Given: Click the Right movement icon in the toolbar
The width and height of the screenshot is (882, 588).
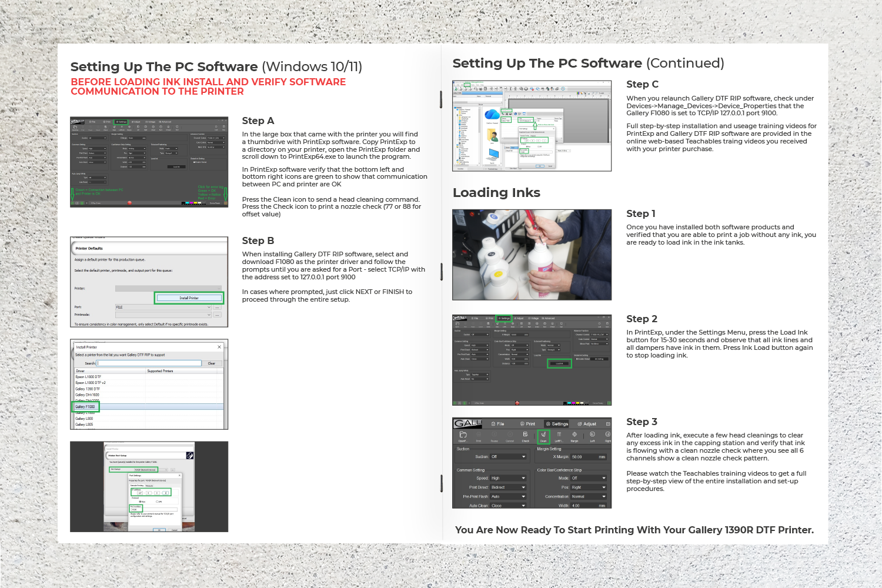Looking at the screenshot, I should point(607,435).
